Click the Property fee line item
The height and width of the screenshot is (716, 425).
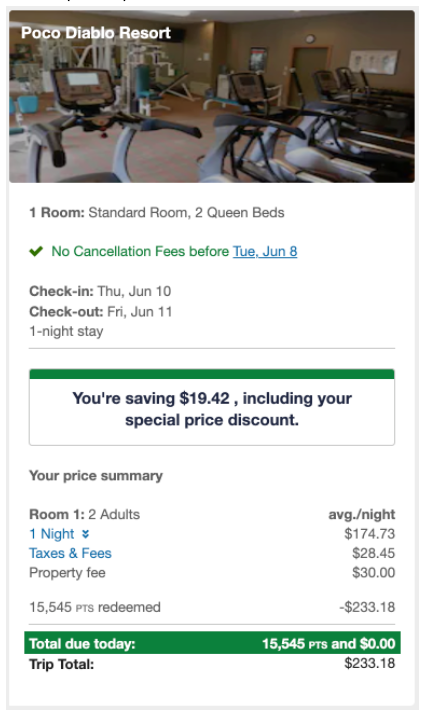tap(67, 573)
